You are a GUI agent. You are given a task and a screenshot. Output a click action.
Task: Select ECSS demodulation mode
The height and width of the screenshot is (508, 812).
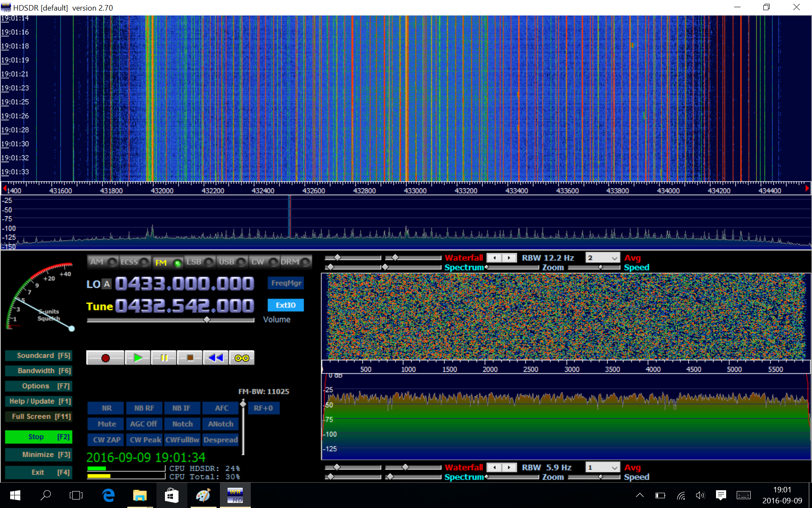pyautogui.click(x=135, y=262)
